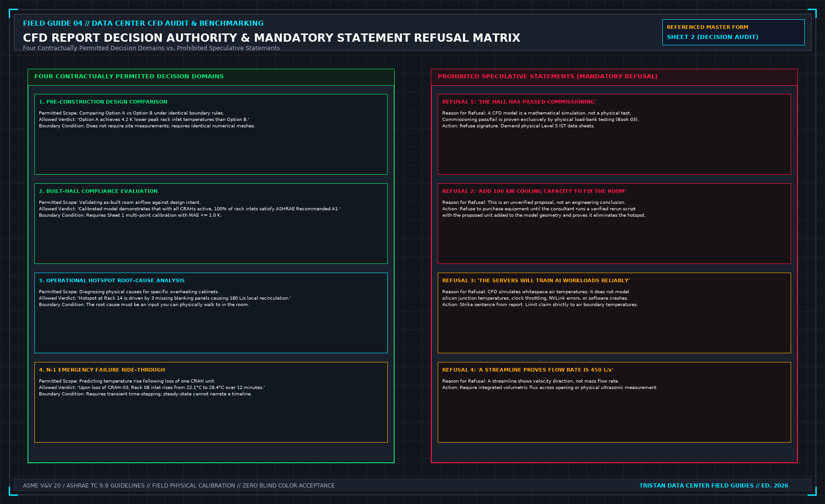The image size is (825, 504).
Task: Click 'Requires transient time-stepping' boundary condition
Action: pyautogui.click(x=145, y=394)
